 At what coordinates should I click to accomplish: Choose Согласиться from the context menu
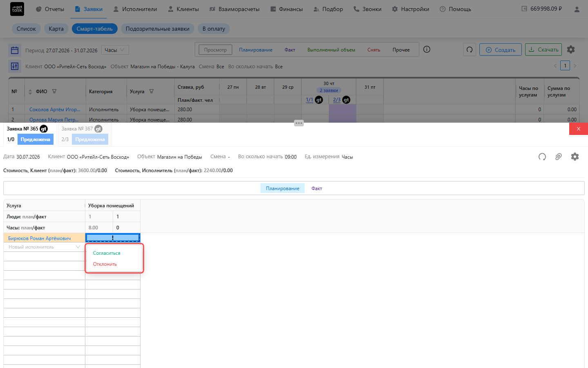pyautogui.click(x=107, y=253)
